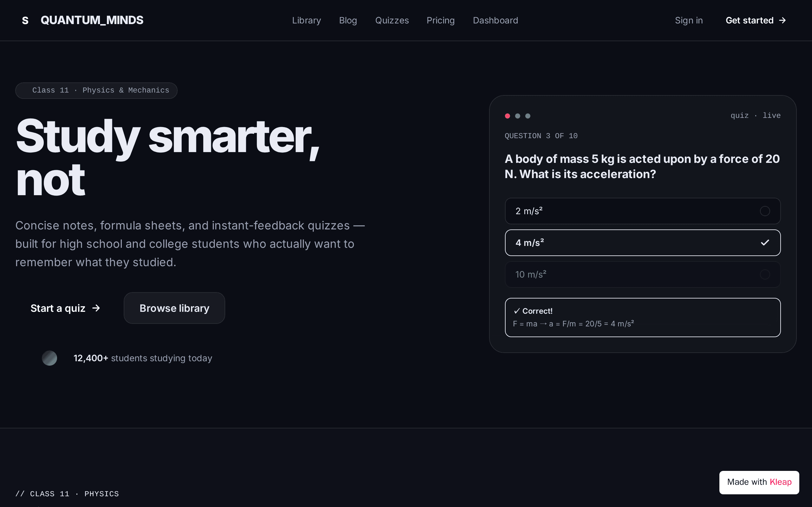Click the Made with Kleap badge
The width and height of the screenshot is (812, 507).
click(x=759, y=482)
